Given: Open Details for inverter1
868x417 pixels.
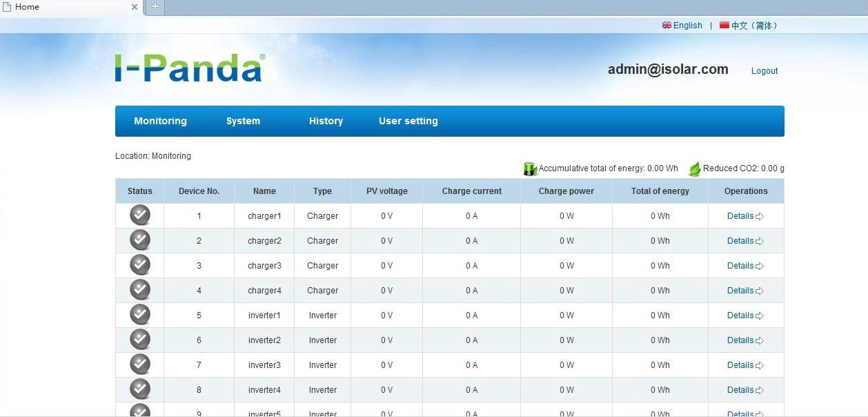Looking at the screenshot, I should 745,316.
